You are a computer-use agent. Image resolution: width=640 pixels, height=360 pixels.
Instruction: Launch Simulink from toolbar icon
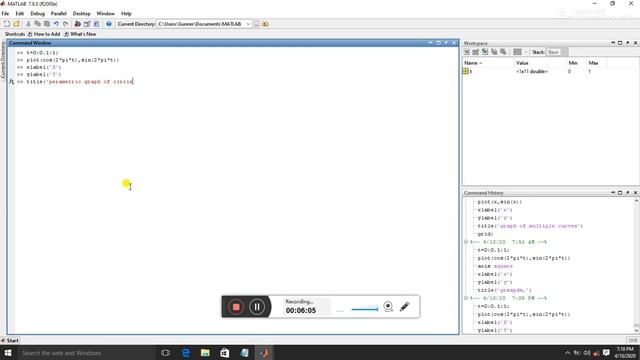pyautogui.click(x=78, y=24)
